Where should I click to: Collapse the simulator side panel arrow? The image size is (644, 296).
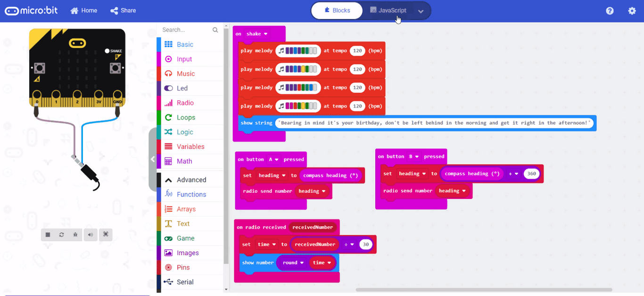pos(152,159)
